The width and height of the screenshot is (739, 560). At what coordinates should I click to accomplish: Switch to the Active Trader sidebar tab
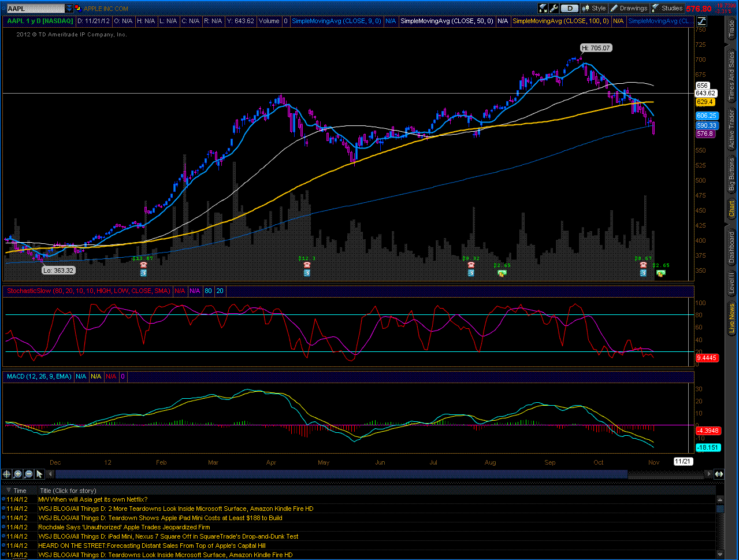pyautogui.click(x=730, y=127)
